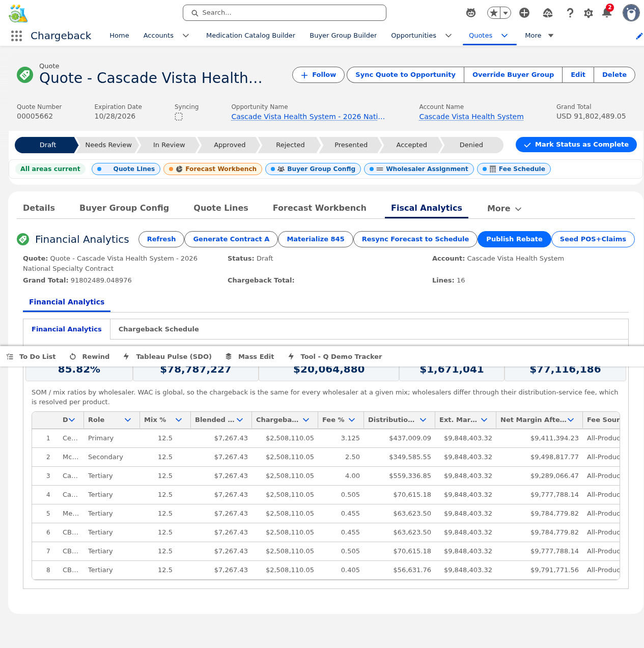Click the 0.405 fee percent cell
Viewport: 644px width, 648px height.
(x=341, y=570)
